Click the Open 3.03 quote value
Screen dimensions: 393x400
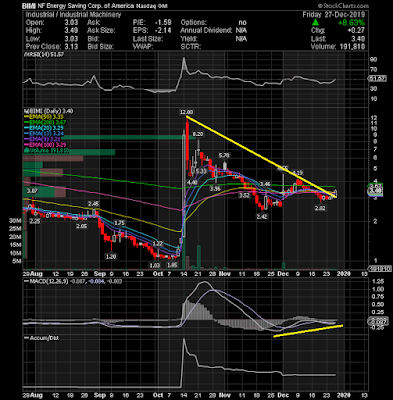71,23
